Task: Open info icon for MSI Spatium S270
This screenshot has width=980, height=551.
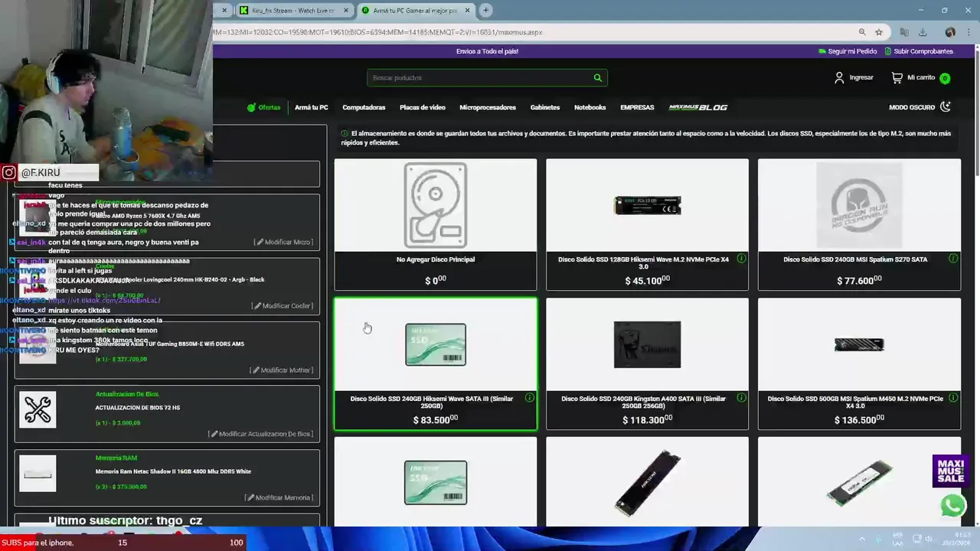Action: tap(953, 259)
